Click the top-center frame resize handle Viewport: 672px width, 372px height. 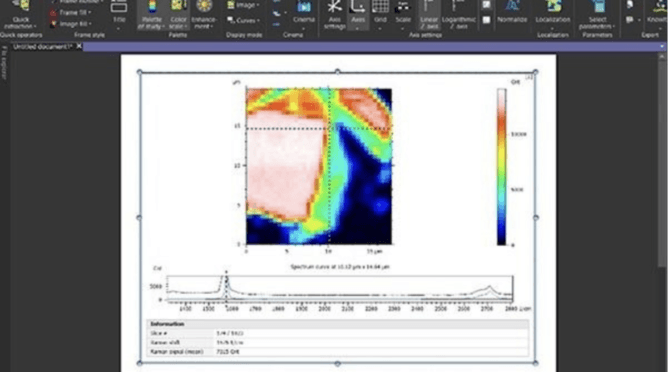coord(337,72)
